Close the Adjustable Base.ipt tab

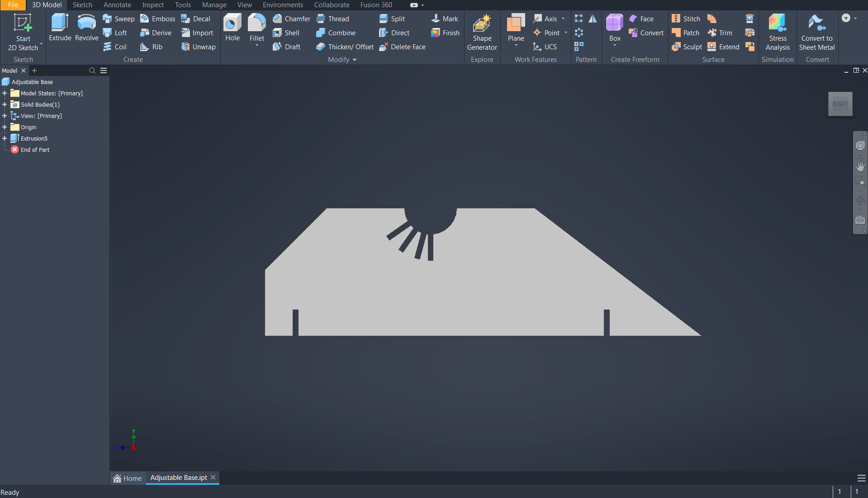213,477
